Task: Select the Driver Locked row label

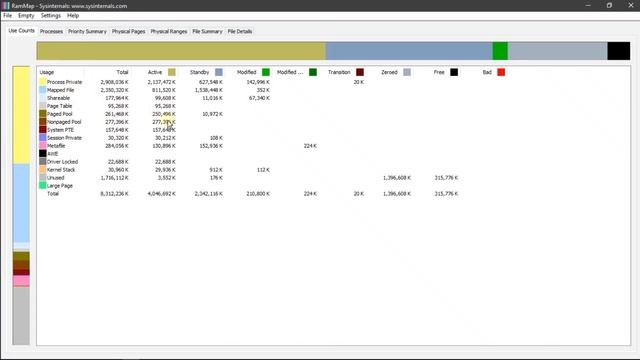Action: click(62, 162)
